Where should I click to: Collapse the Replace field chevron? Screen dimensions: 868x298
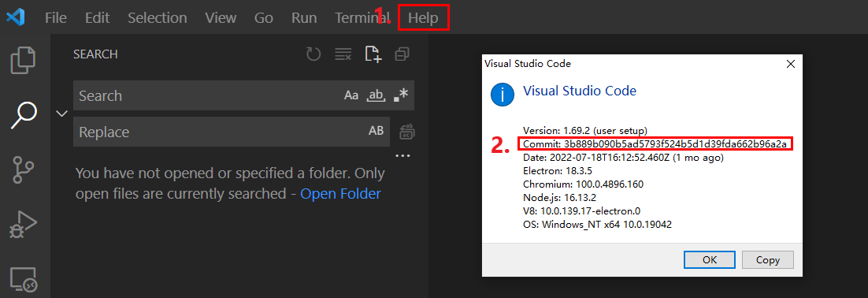pos(62,114)
